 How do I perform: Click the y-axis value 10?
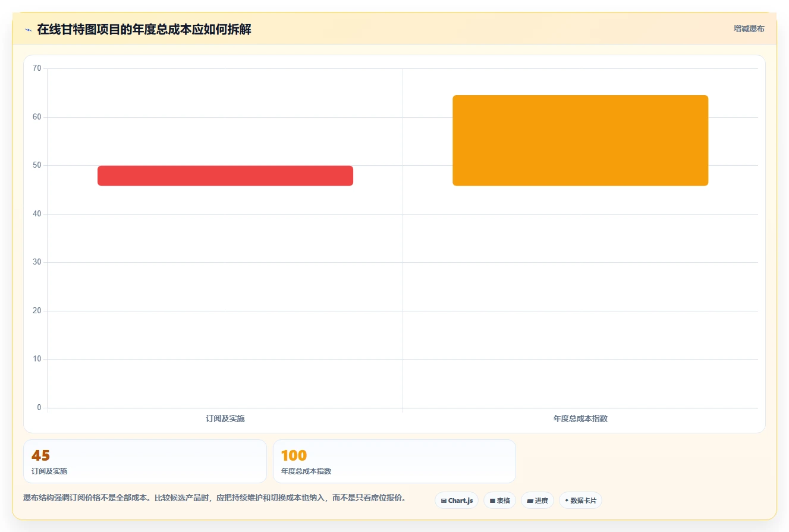(x=37, y=359)
